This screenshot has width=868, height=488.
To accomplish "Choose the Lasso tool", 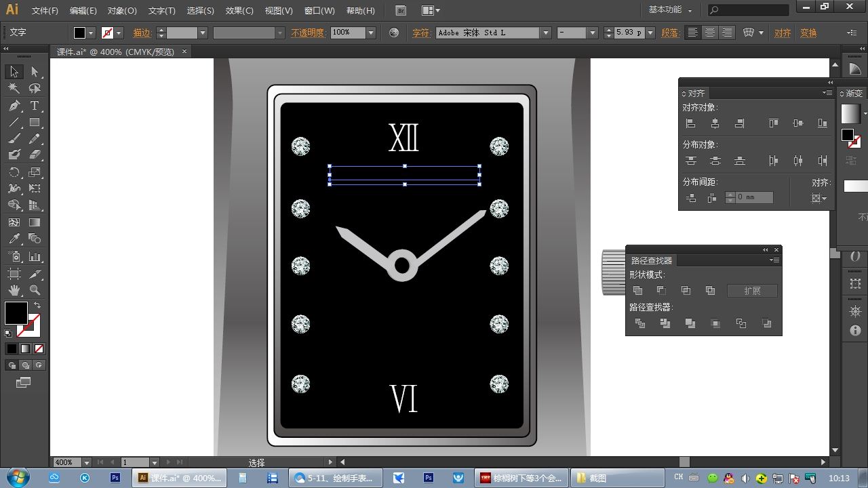I will pyautogui.click(x=35, y=88).
